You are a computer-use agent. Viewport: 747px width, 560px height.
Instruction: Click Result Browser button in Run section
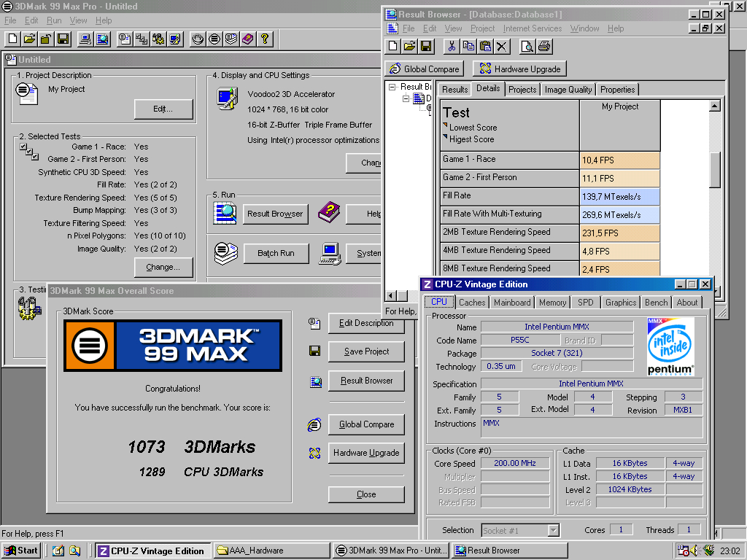tap(275, 214)
